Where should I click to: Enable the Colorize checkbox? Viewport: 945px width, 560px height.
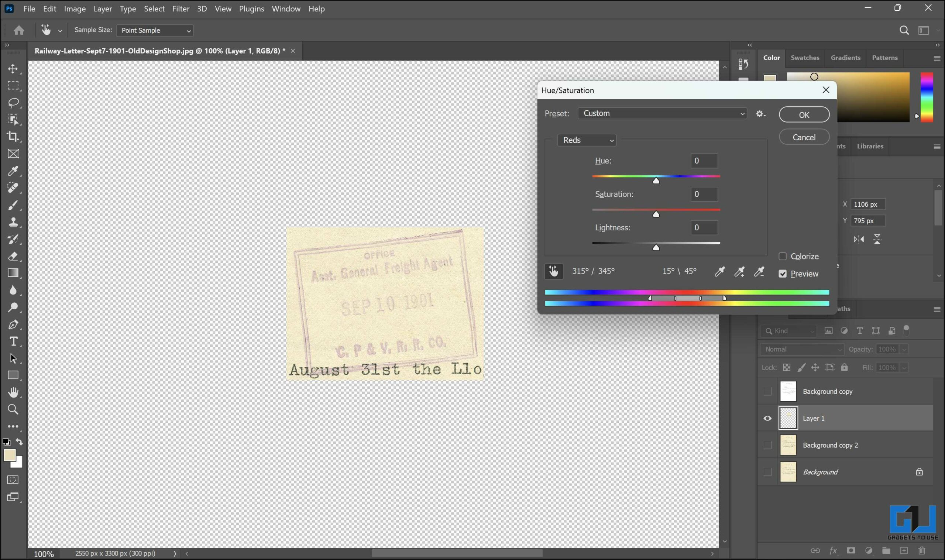[783, 257]
